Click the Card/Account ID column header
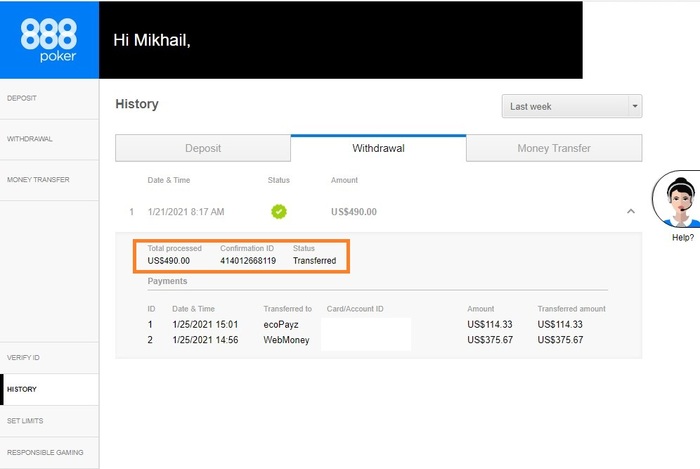Screen dimensions: 700x469 (x=355, y=309)
